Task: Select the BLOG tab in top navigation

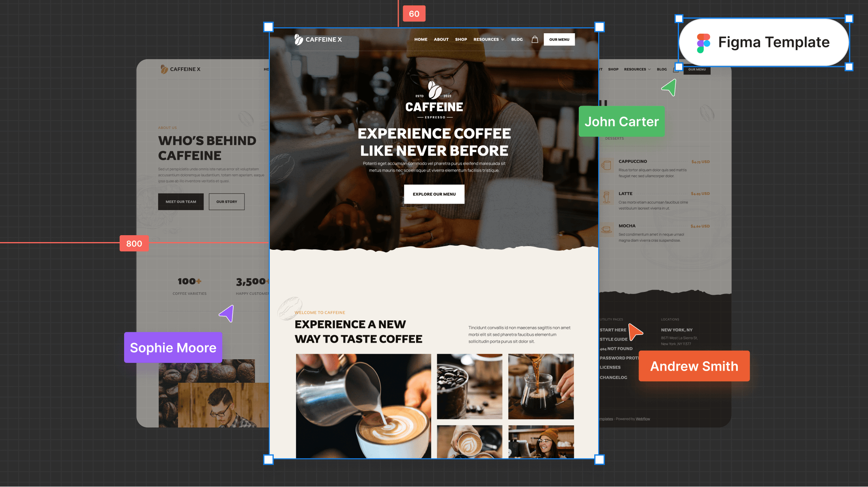Action: (x=517, y=39)
